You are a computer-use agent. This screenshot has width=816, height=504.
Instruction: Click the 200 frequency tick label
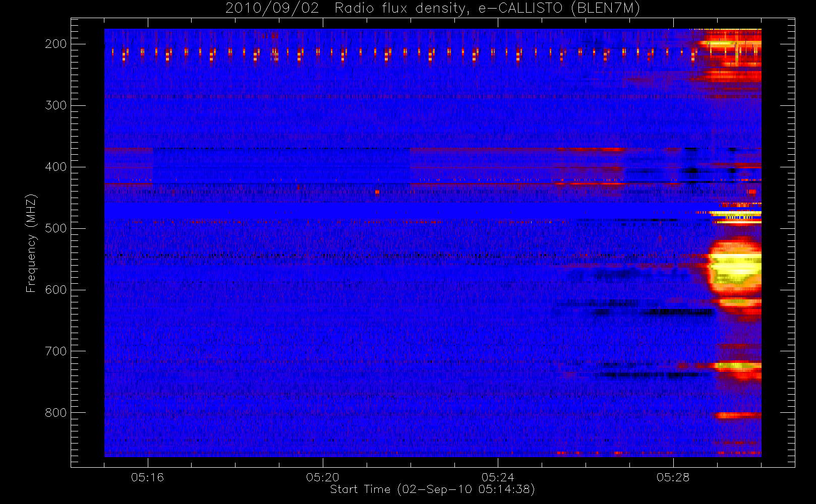tap(55, 44)
